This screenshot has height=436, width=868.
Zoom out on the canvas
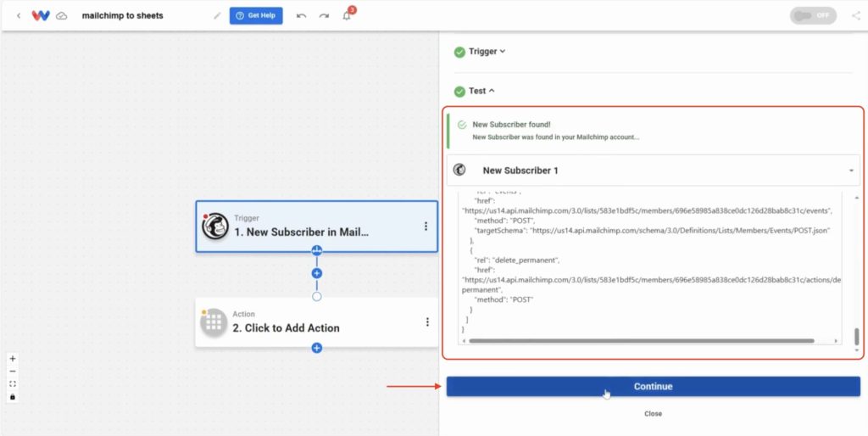point(13,372)
